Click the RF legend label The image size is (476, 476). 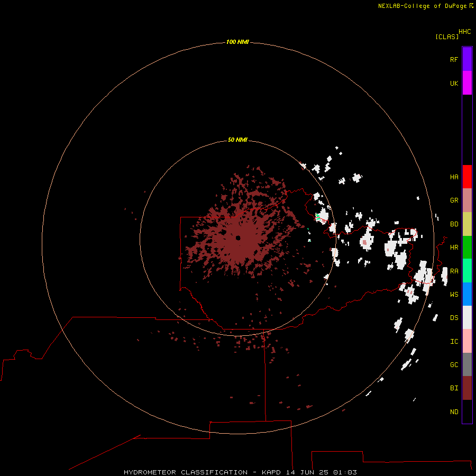click(x=454, y=60)
